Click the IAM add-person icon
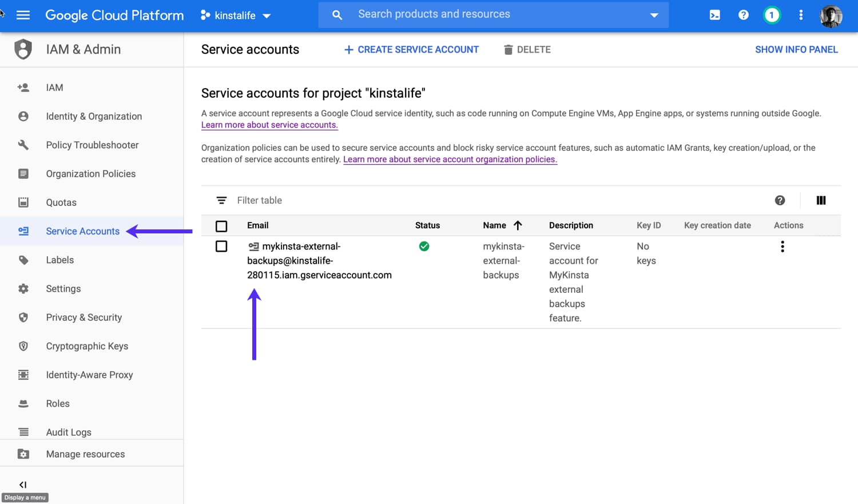This screenshot has height=504, width=858. pos(23,88)
